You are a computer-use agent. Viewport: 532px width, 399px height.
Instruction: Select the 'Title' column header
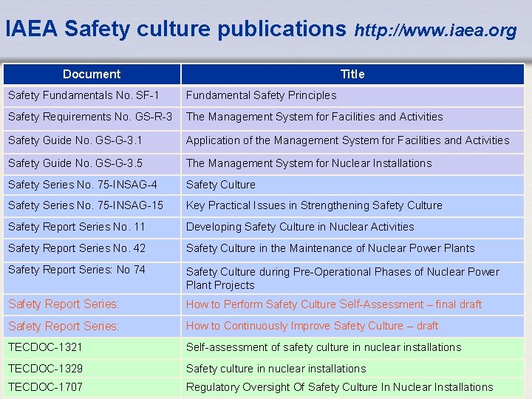pos(352,74)
